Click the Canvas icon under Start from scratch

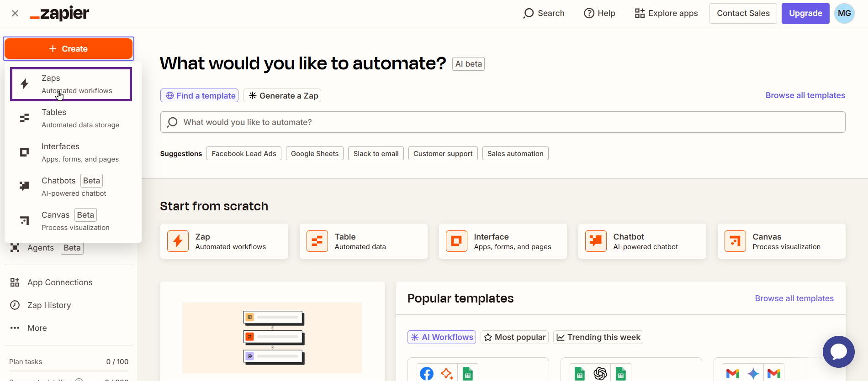[735, 241]
